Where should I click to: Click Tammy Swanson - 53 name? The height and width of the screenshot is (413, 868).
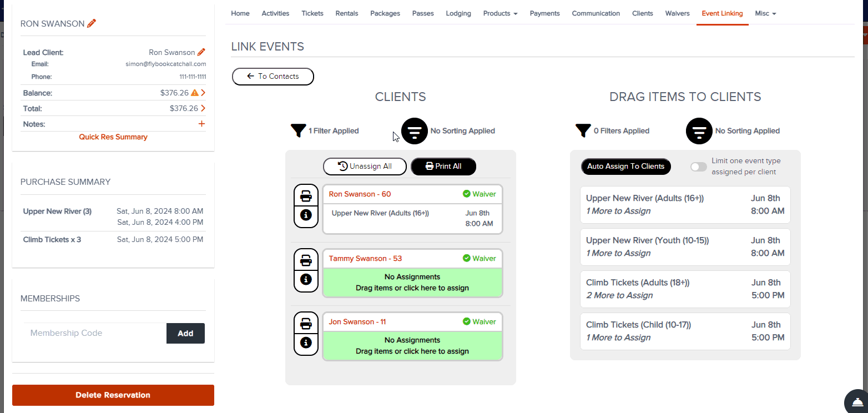[x=365, y=258]
